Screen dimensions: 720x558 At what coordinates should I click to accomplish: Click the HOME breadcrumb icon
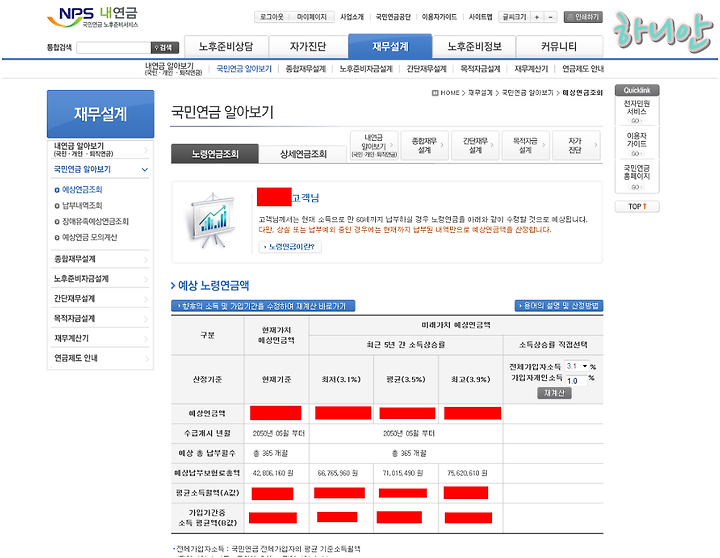435,93
